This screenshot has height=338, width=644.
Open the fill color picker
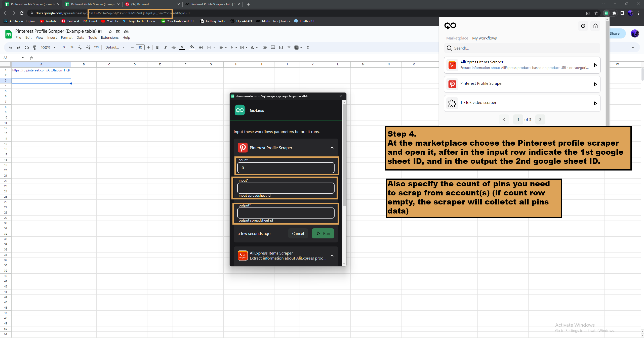pyautogui.click(x=192, y=47)
